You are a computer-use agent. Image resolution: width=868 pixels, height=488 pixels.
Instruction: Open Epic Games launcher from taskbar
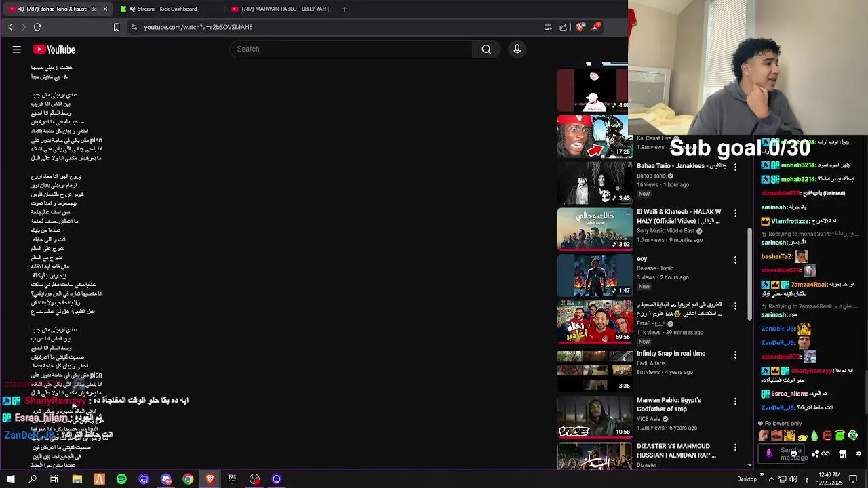pos(232,479)
